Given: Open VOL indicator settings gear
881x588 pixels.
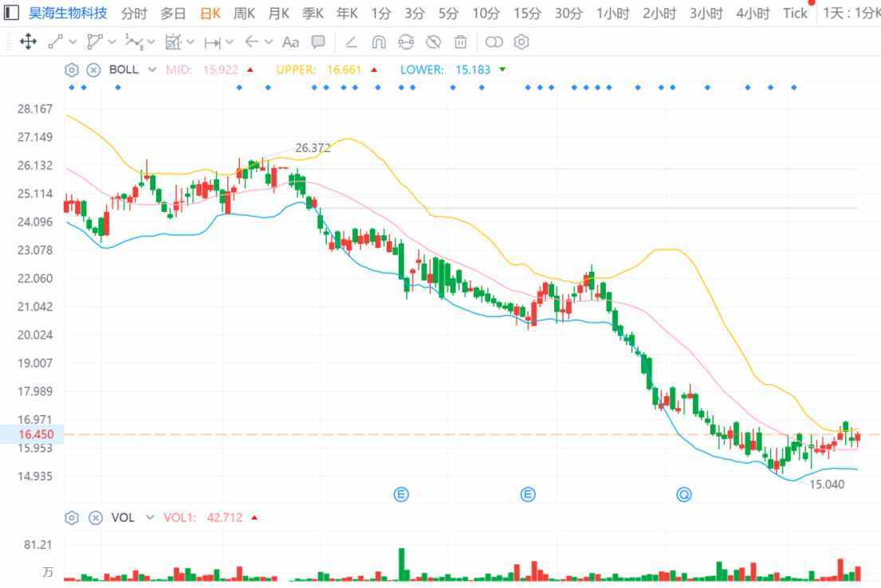Looking at the screenshot, I should click(x=71, y=517).
